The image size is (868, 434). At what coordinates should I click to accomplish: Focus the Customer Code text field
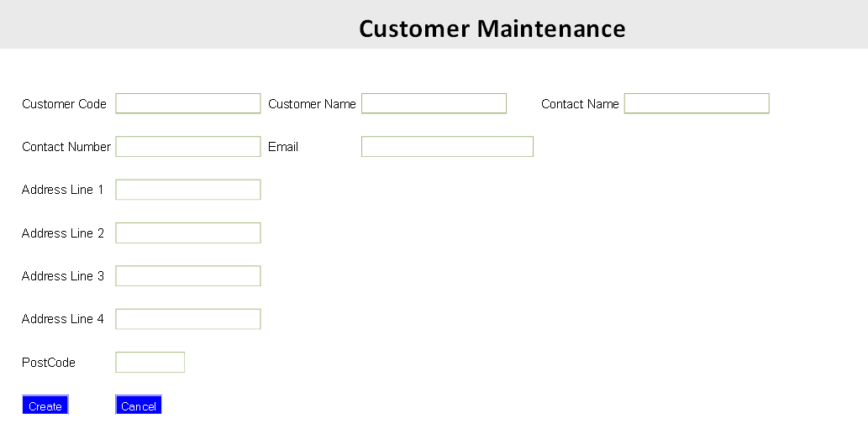click(x=188, y=103)
